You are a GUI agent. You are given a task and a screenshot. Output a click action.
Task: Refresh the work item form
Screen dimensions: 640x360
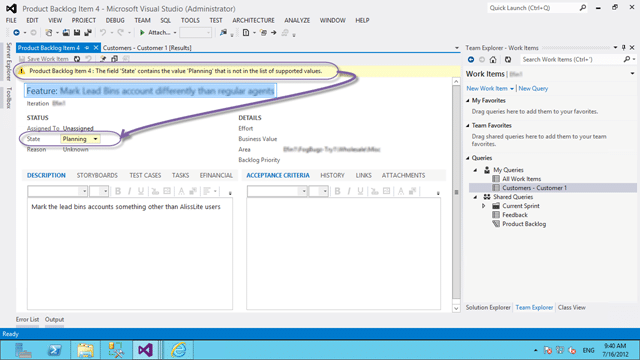[x=77, y=59]
